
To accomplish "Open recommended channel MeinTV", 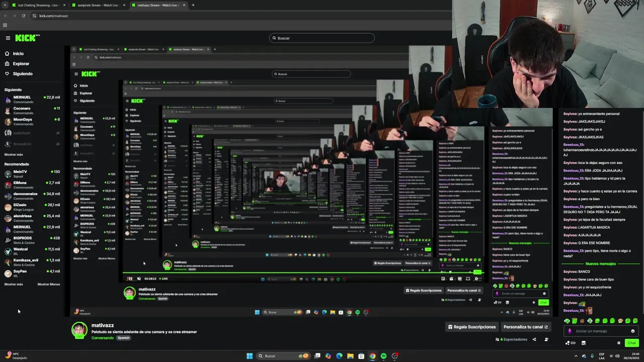I will point(32,173).
